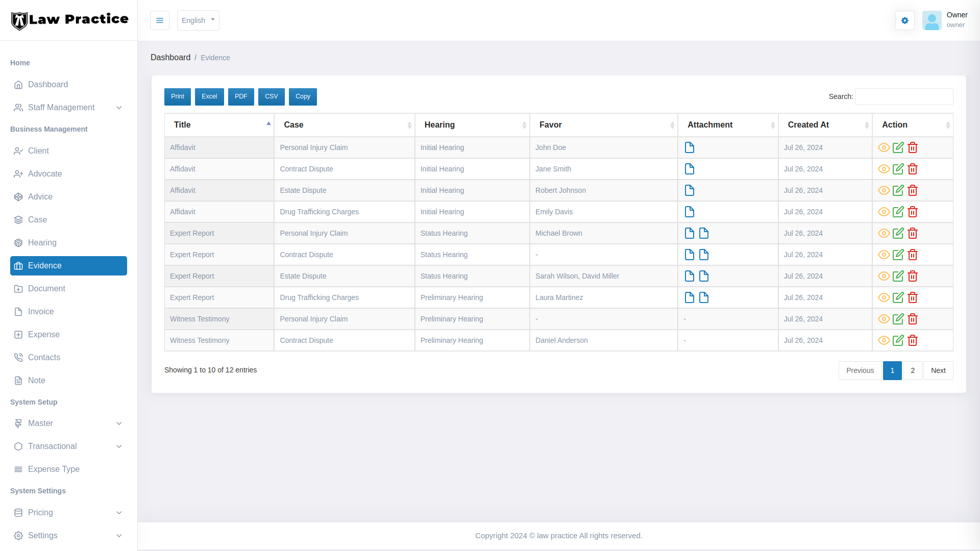Edit the Jane Smith Contract Dispute evidence
Viewport: 980px width, 551px height.
tap(898, 169)
